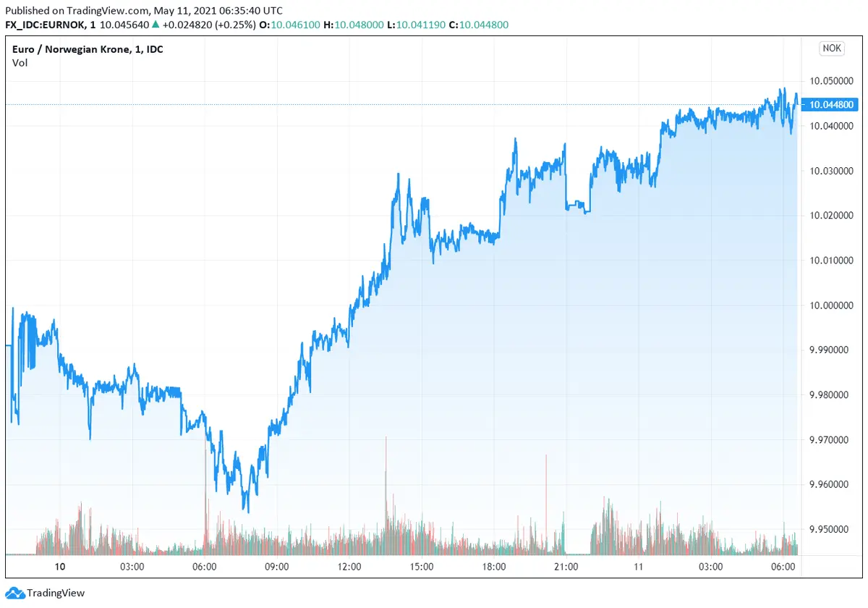This screenshot has width=868, height=608.
Task: Click the 09:00 time axis label
Action: tap(277, 566)
